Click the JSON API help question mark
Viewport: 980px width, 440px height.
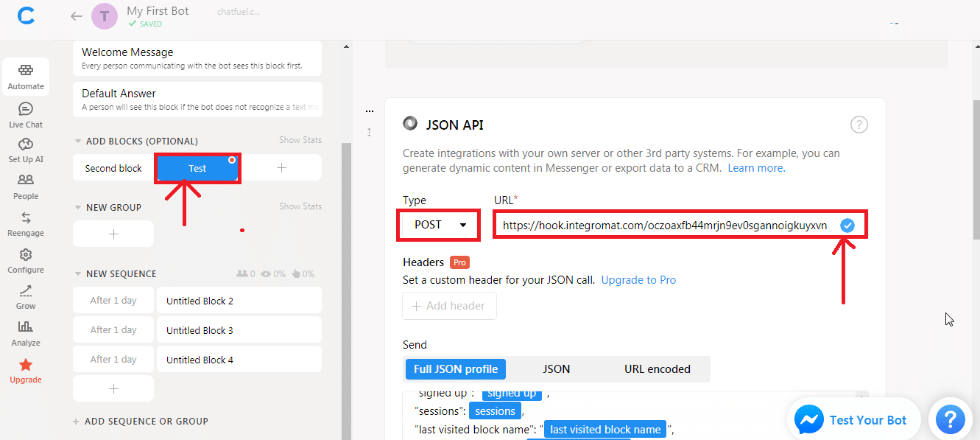(x=859, y=125)
